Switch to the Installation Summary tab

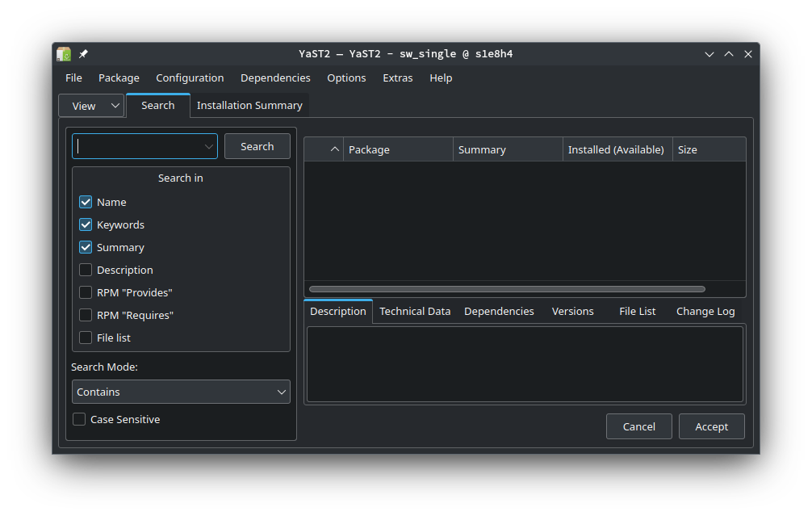click(x=249, y=105)
